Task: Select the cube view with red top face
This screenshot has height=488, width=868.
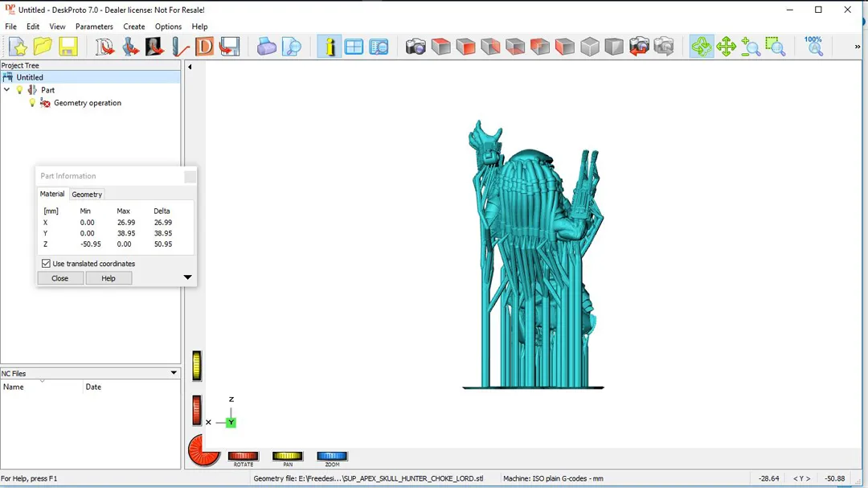Action: [x=440, y=47]
